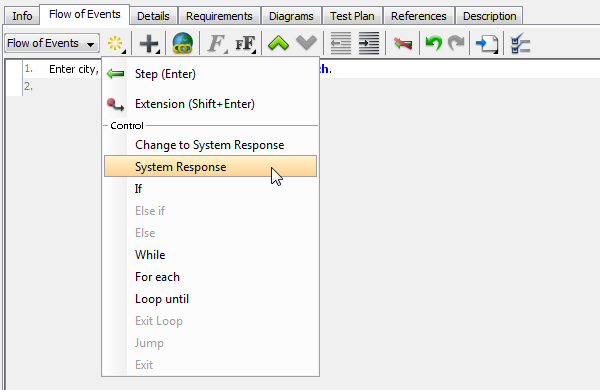
Task: Click the delete step red-strike arrow icon
Action: [x=403, y=44]
